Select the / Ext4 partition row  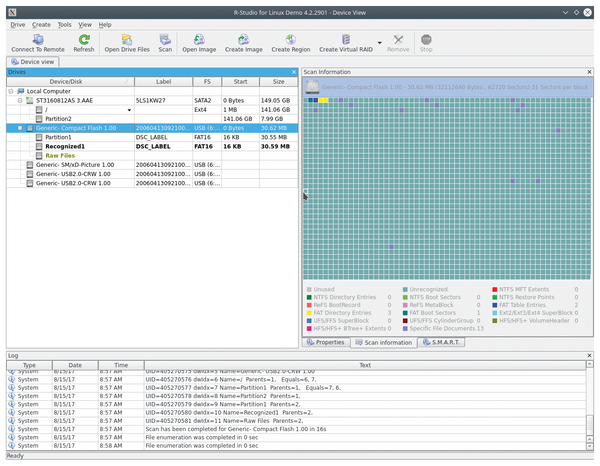[152, 110]
